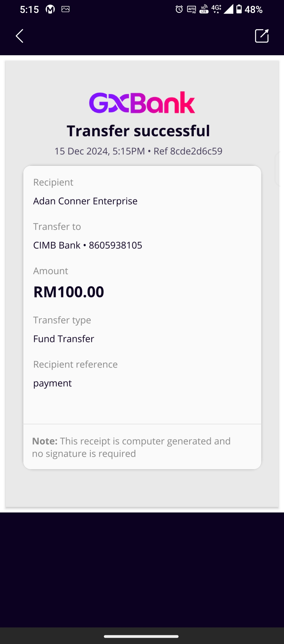Viewport: 284px width, 644px height.
Task: Tap the back arrow
Action: point(20,36)
